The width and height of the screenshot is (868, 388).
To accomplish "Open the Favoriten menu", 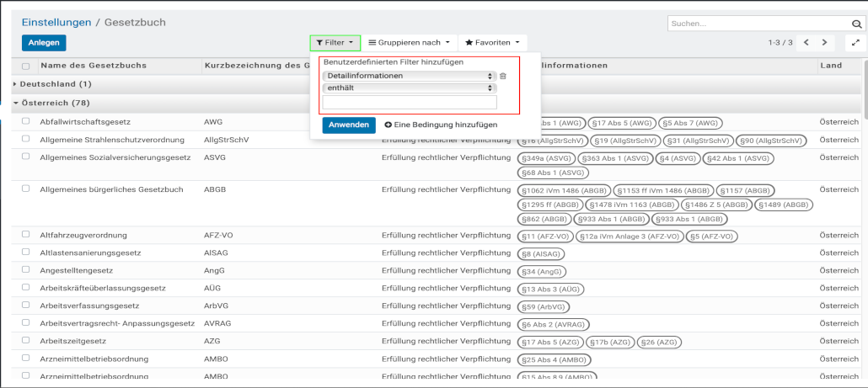I will coord(492,42).
